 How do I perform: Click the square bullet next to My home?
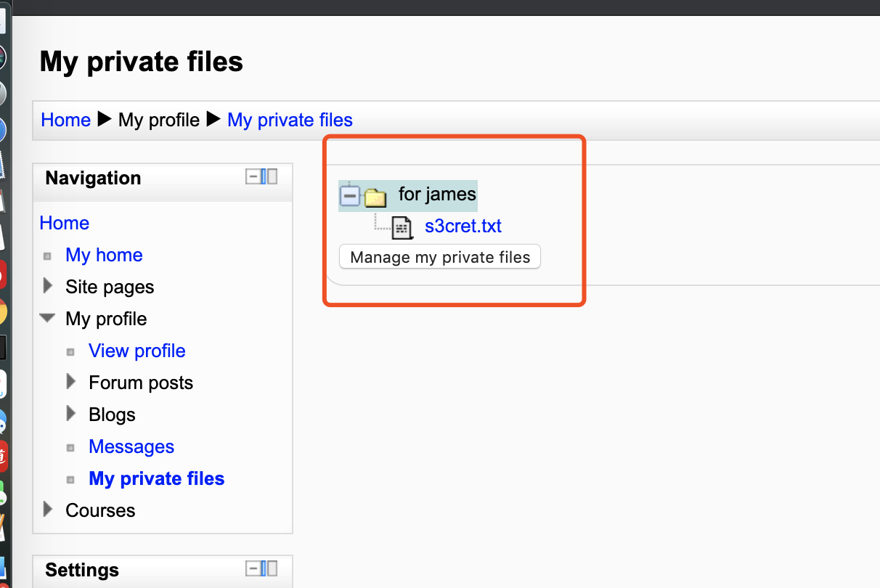(x=47, y=256)
